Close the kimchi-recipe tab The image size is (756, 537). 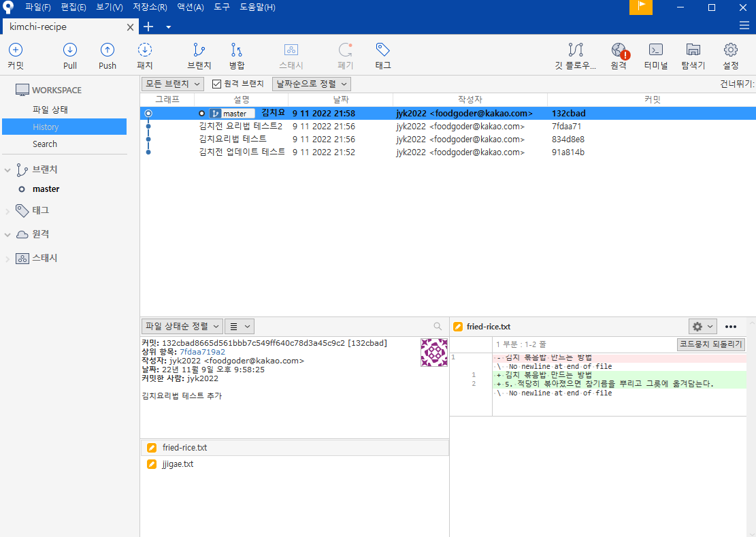tap(130, 27)
